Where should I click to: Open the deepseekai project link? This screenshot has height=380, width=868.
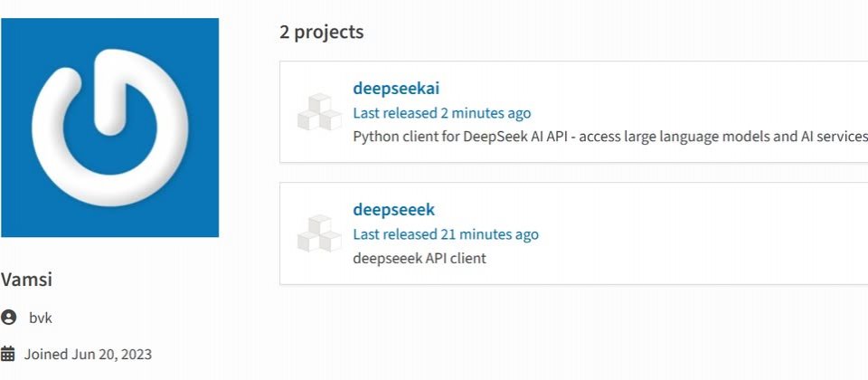[x=396, y=89]
